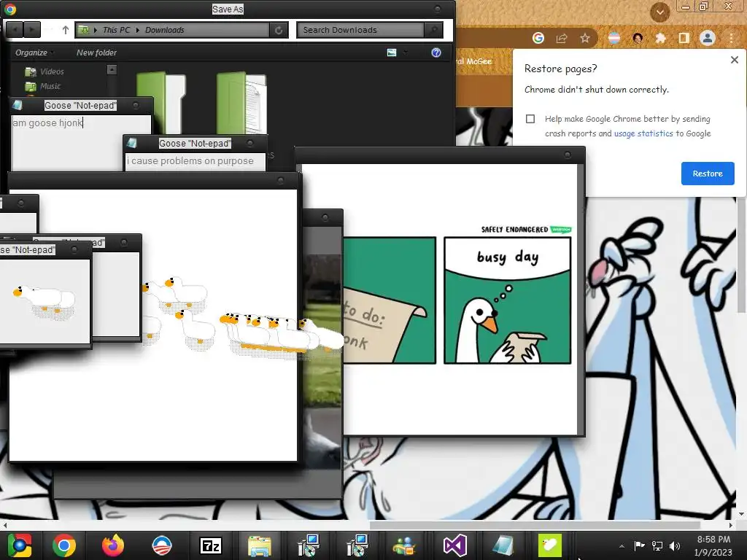This screenshot has width=747, height=560.
Task: Expand the view options dropdown arrow
Action: coord(406,52)
